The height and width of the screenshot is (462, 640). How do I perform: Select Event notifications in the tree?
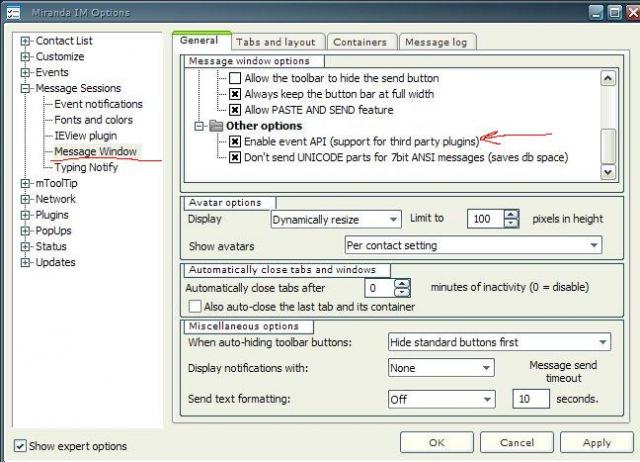click(98, 104)
